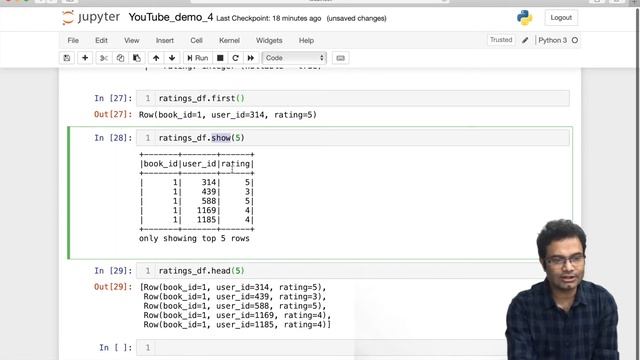Click the Last Checkpoint text
Image resolution: width=640 pixels, height=360 pixels.
pyautogui.click(x=269, y=18)
